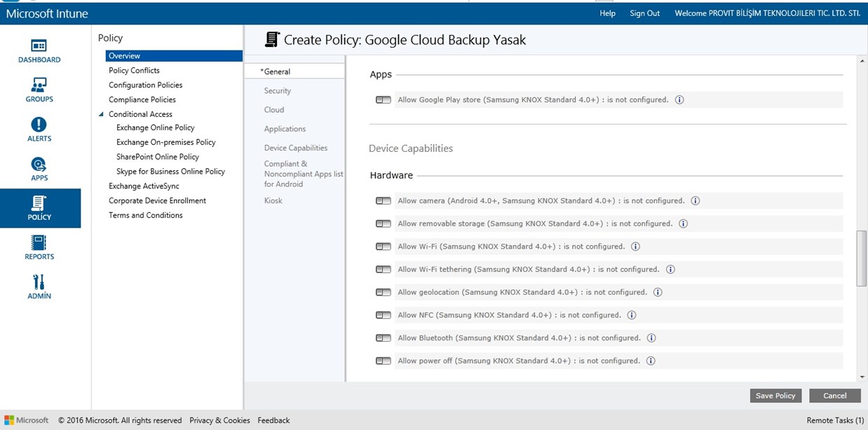Screen dimensions: 868x430
Task: Jump to Compliant & Noncompliant Apps list section
Action: pyautogui.click(x=304, y=174)
